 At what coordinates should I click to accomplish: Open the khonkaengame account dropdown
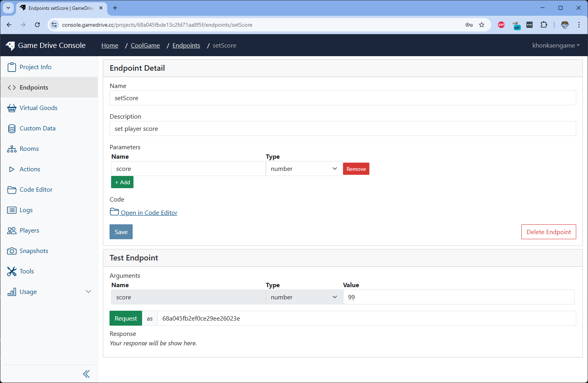(555, 46)
